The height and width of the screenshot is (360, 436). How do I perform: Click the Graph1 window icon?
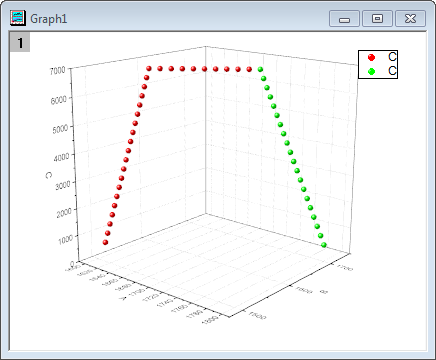pyautogui.click(x=18, y=18)
